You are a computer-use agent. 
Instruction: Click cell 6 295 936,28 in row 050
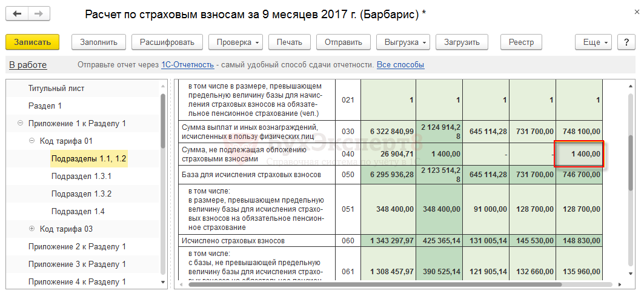(x=388, y=175)
